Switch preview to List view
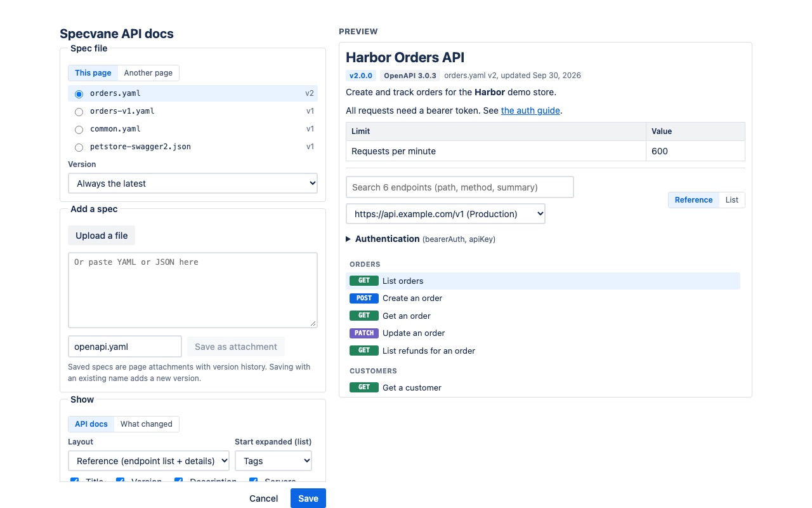812x508 pixels. 732,200
